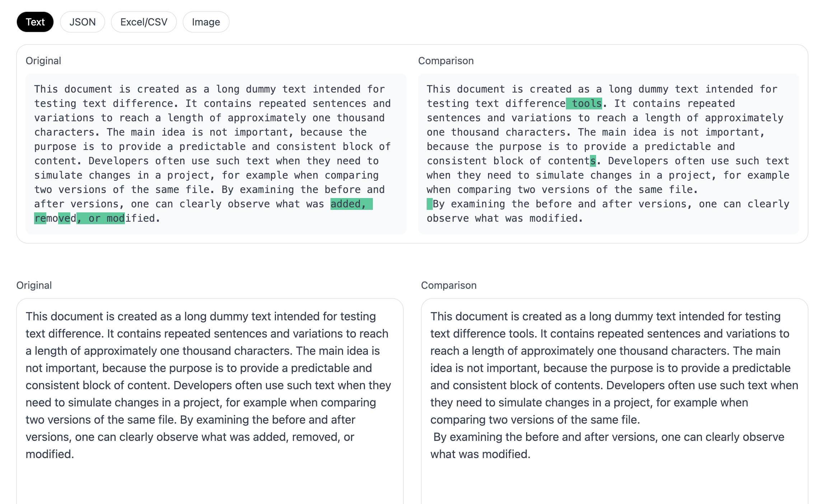Switch to the JSON tab
This screenshot has width=825, height=504.
[x=83, y=22]
